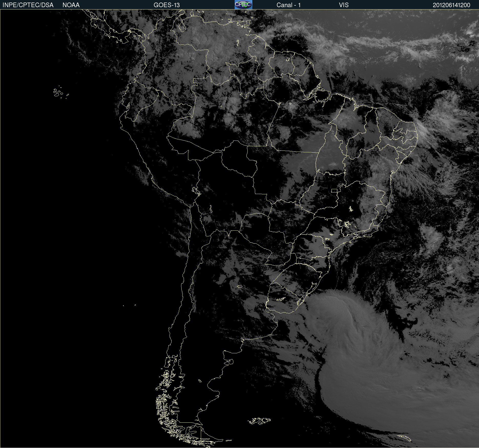Click the CPTEC logo in header

tap(243, 5)
